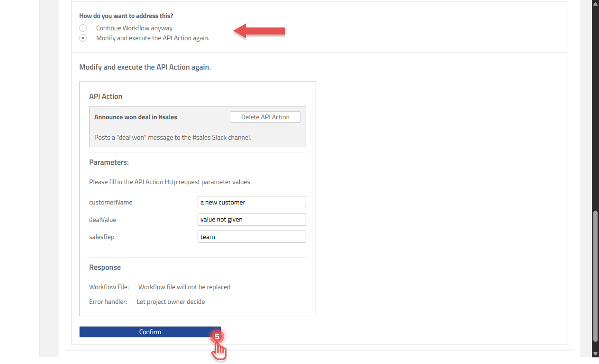
Task: Click the Delete API Action button
Action: (x=265, y=117)
